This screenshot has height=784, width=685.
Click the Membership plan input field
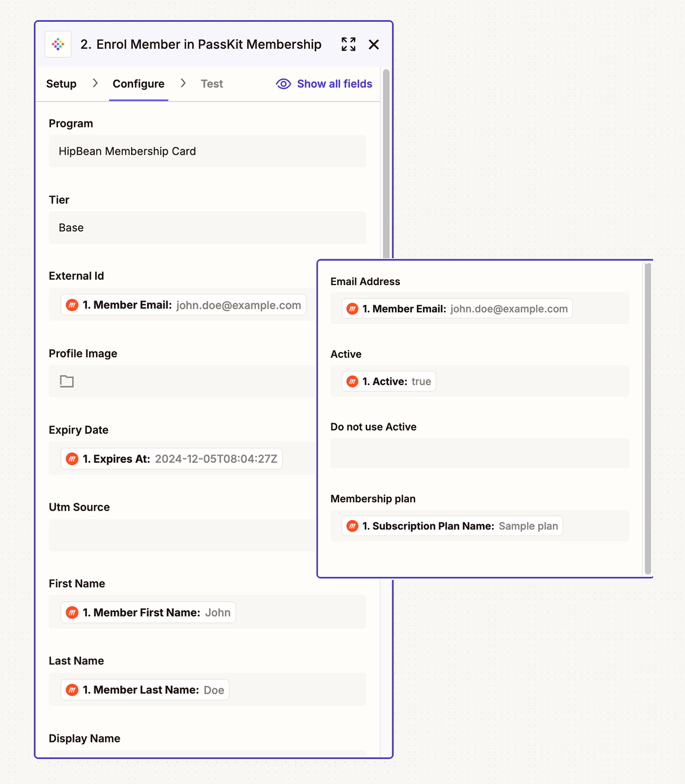[x=479, y=526]
